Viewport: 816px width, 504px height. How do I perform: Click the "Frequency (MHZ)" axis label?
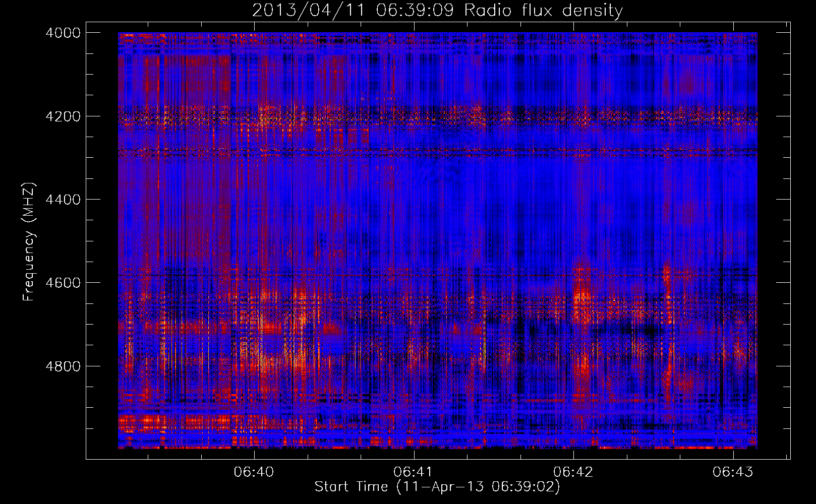click(29, 242)
